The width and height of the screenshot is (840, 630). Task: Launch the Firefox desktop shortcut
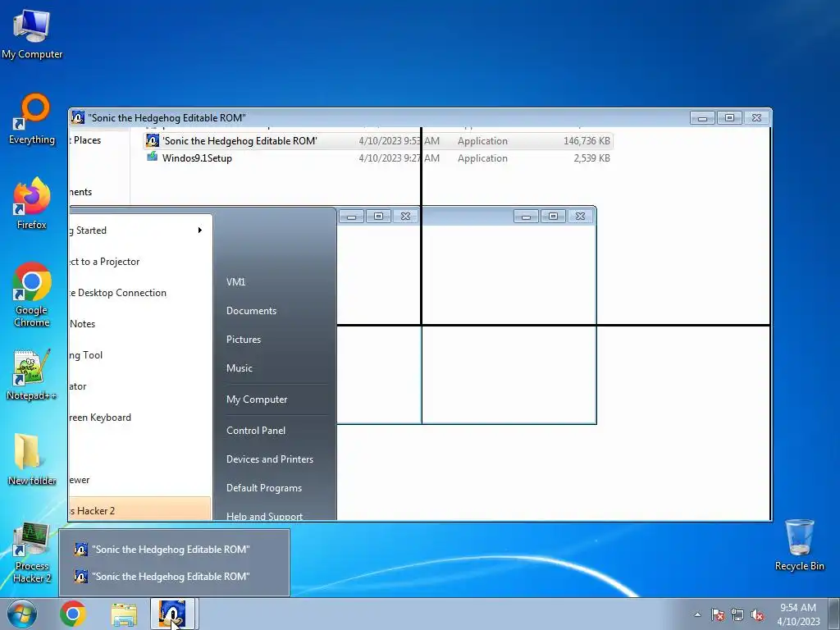click(32, 203)
